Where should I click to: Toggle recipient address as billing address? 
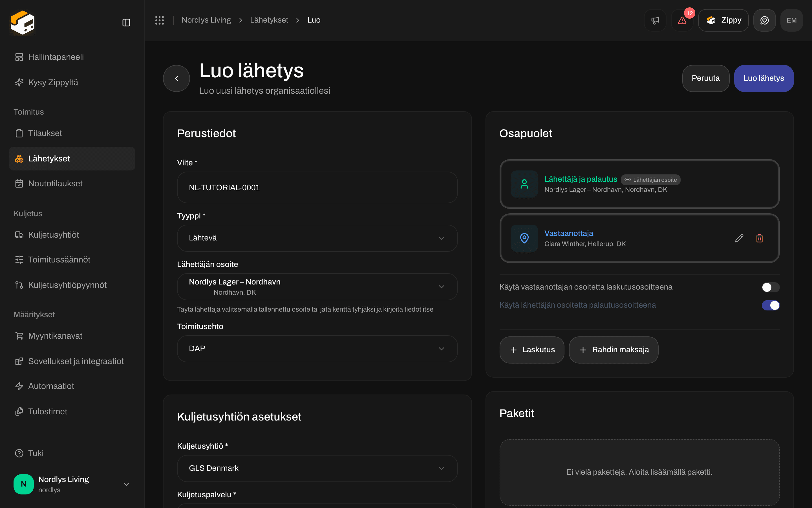pyautogui.click(x=770, y=287)
